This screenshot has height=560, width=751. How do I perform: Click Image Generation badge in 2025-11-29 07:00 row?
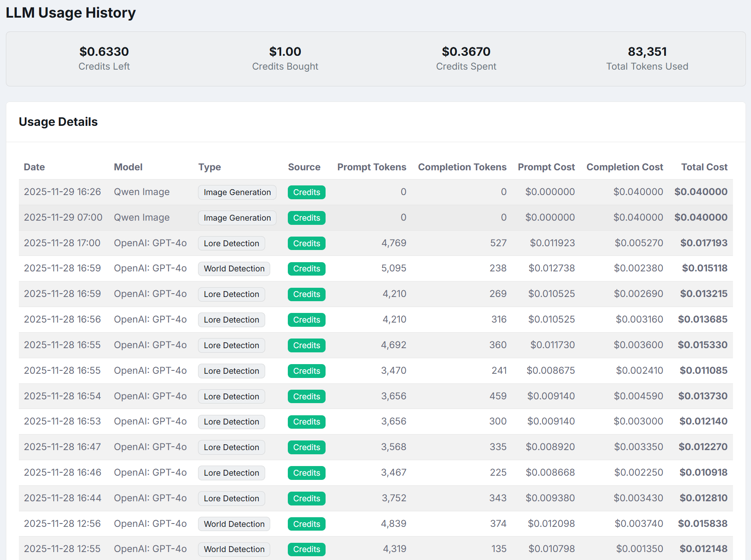pos(237,218)
